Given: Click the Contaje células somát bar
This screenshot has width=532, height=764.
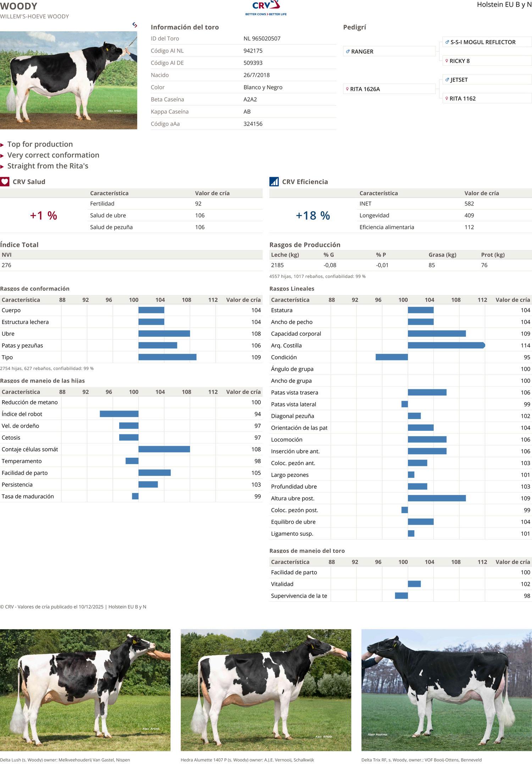Looking at the screenshot, I should [164, 449].
